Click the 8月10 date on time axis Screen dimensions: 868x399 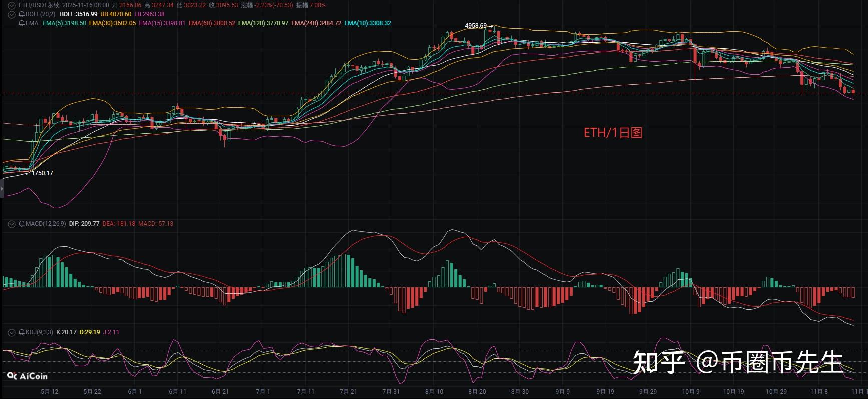[434, 392]
